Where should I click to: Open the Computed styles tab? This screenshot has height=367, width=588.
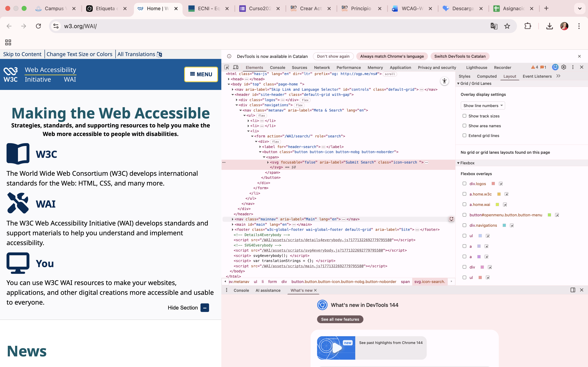coord(487,76)
